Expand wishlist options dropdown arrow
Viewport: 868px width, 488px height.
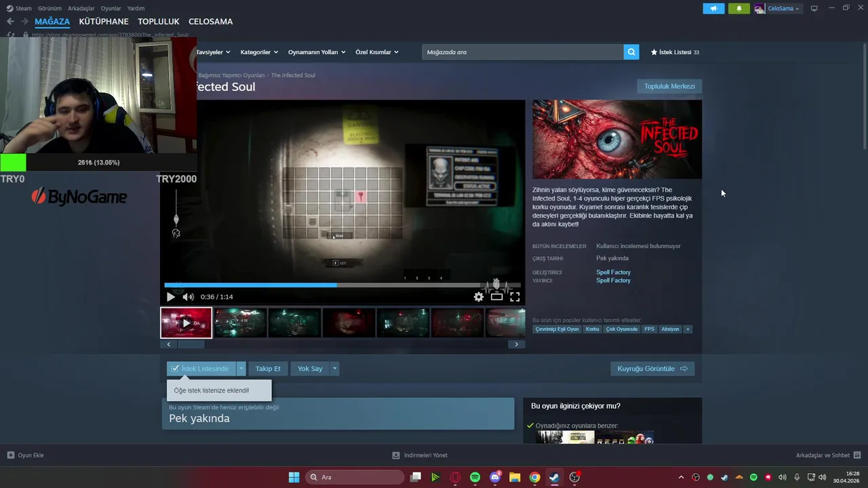[x=241, y=369]
